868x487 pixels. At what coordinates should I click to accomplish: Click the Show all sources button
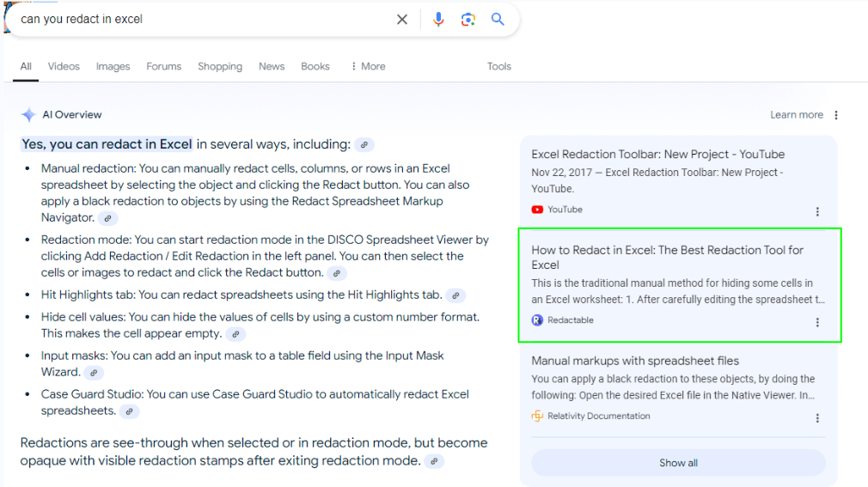coord(678,463)
